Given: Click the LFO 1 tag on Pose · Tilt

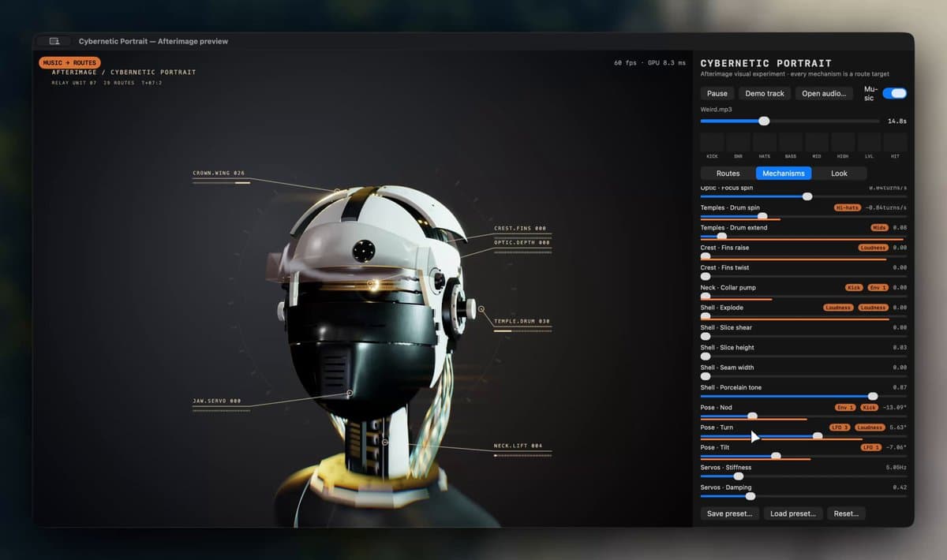Looking at the screenshot, I should 871,447.
